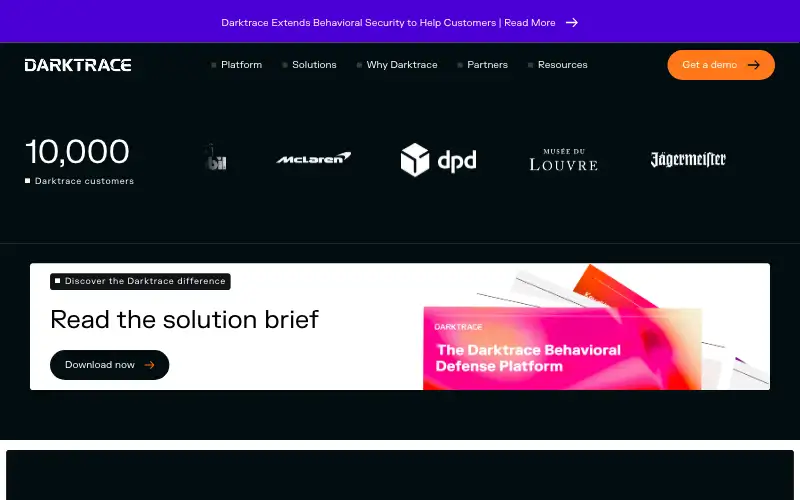
Task: Click the Musée du Louvre logo
Action: pyautogui.click(x=563, y=160)
